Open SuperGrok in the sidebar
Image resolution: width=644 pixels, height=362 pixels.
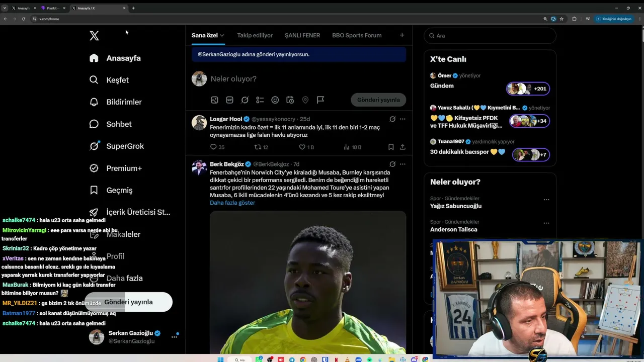click(117, 146)
